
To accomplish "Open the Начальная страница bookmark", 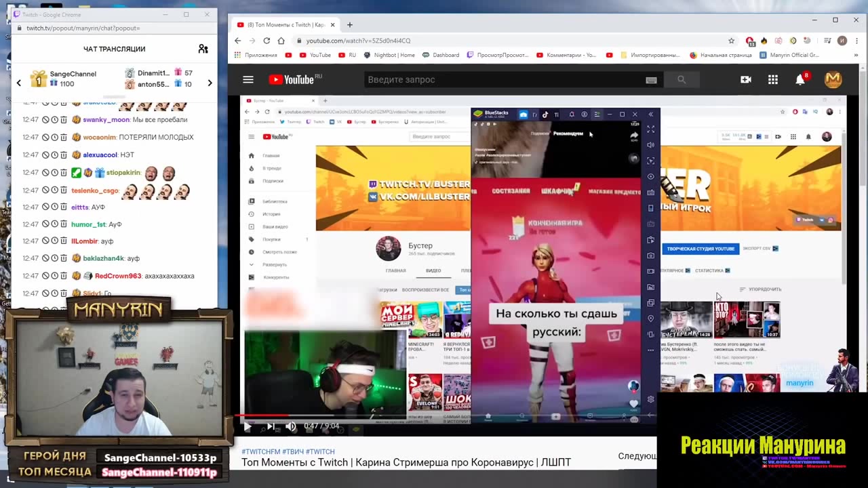I will 720,55.
